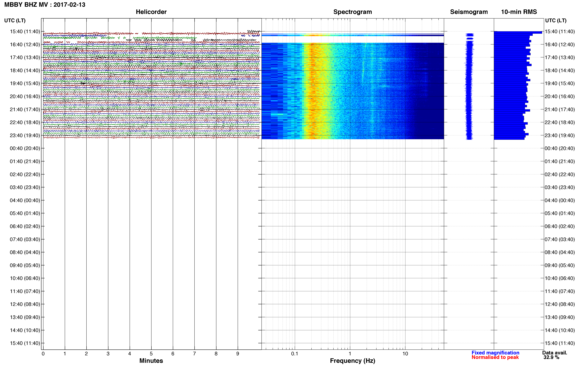588x368 pixels.
Task: Click the left '14:40 (10:40)' time label
Action: tap(25, 330)
